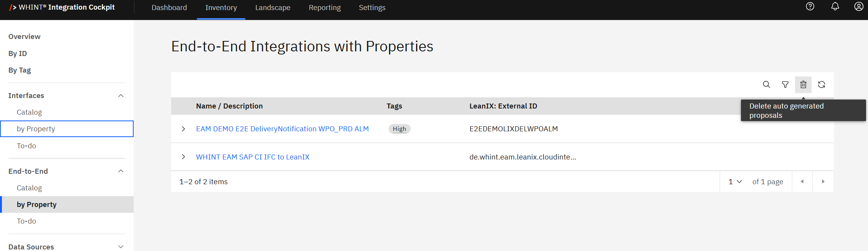
Task: Open the help question mark icon
Action: [810, 7]
